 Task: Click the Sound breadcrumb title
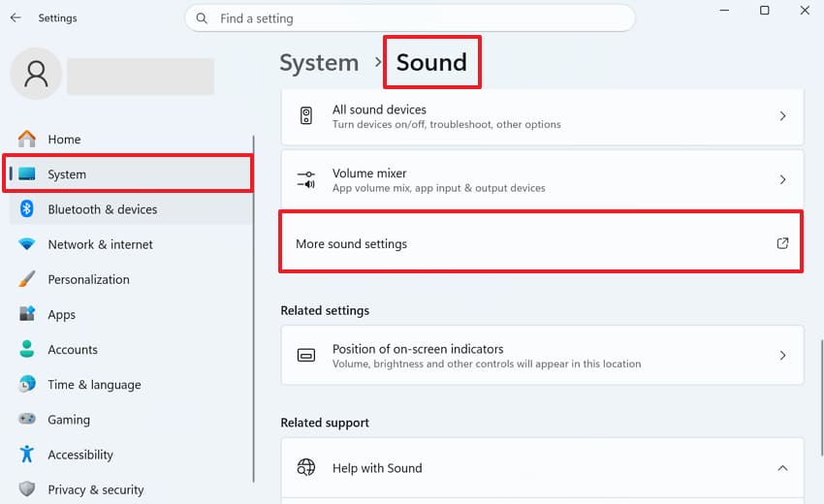(x=431, y=63)
